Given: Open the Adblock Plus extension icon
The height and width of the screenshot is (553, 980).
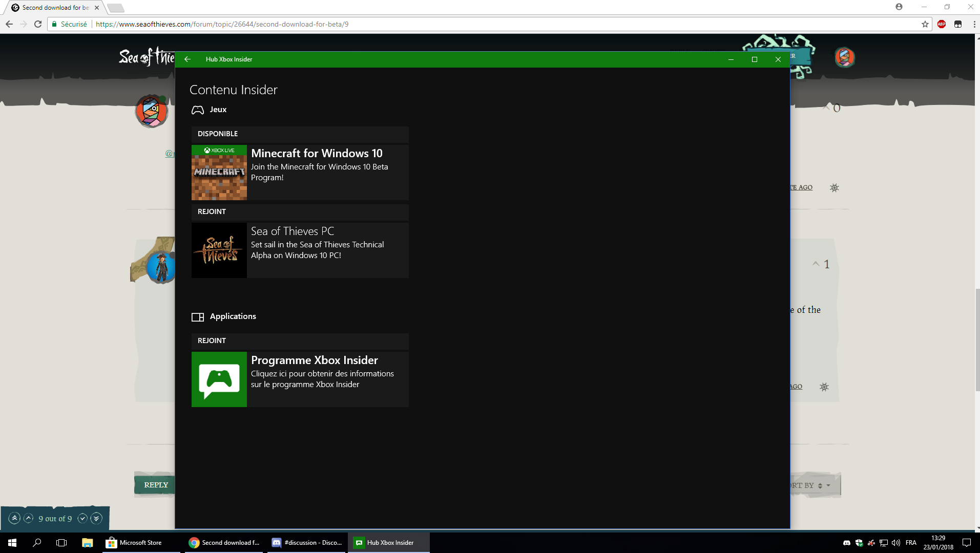Looking at the screenshot, I should point(942,24).
